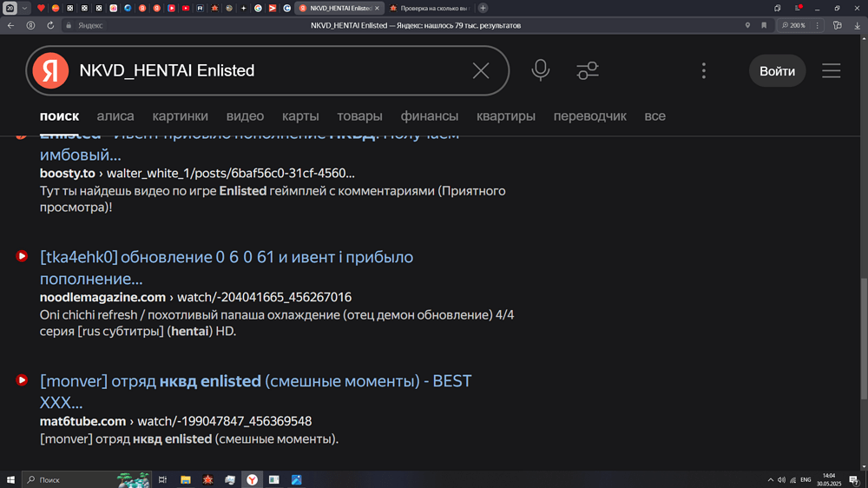This screenshot has width=868, height=488.
Task: Click the mat6tube.com site address
Action: pos(82,421)
